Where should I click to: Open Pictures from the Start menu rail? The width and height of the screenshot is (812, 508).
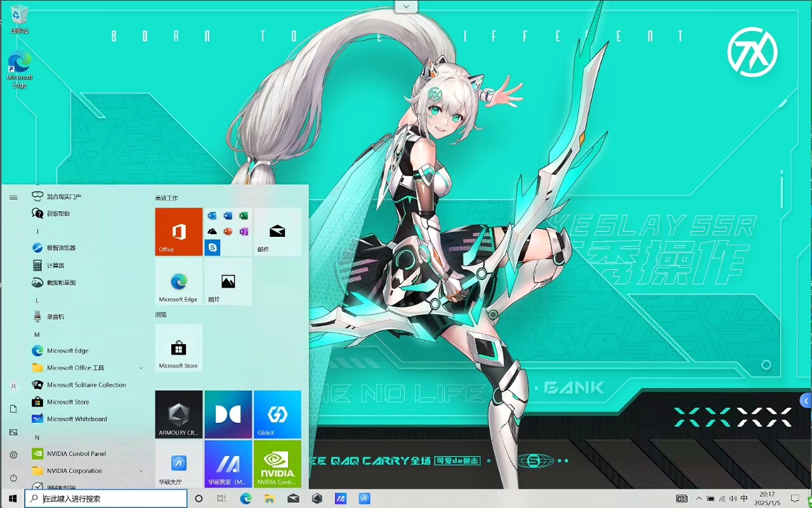(x=13, y=432)
